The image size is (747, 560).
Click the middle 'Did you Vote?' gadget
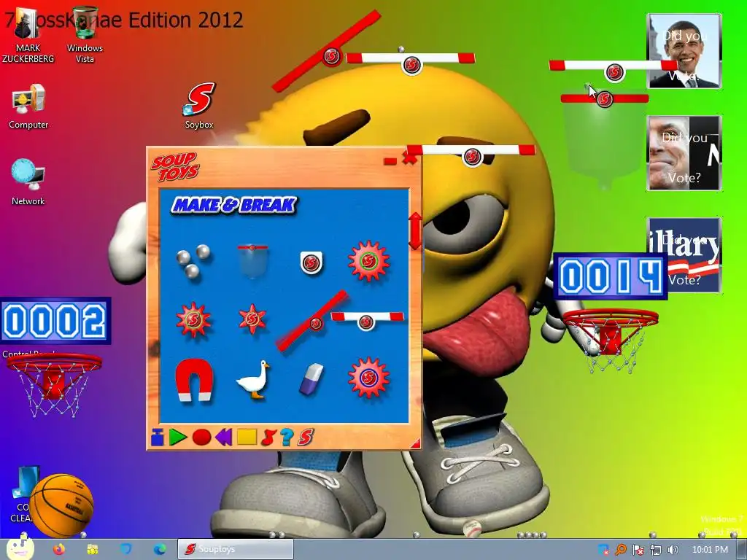pyautogui.click(x=684, y=153)
